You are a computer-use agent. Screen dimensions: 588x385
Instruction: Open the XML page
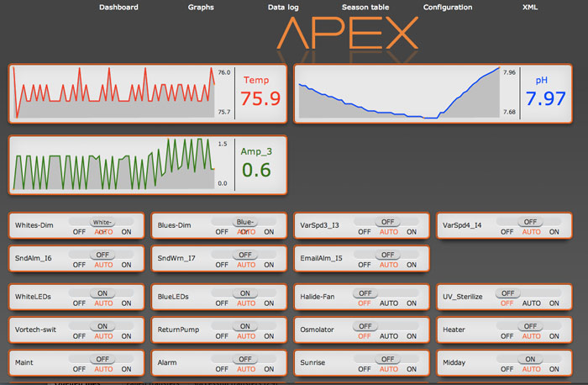[530, 7]
